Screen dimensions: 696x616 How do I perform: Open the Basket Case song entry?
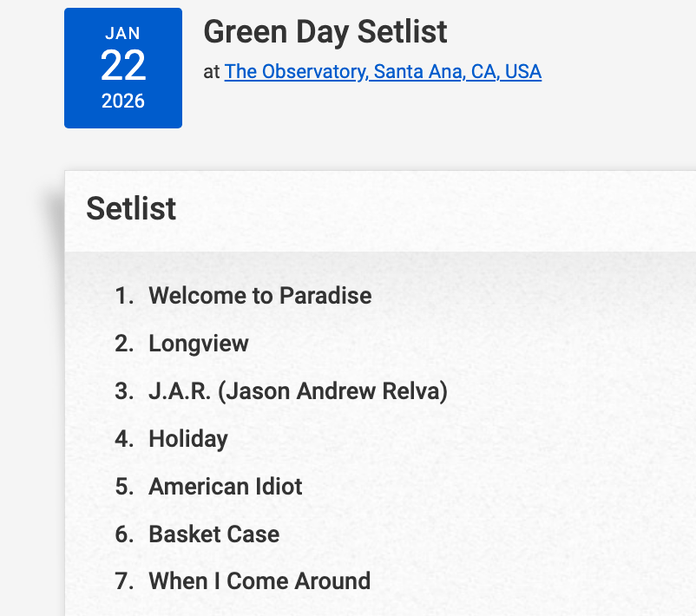[x=213, y=534]
